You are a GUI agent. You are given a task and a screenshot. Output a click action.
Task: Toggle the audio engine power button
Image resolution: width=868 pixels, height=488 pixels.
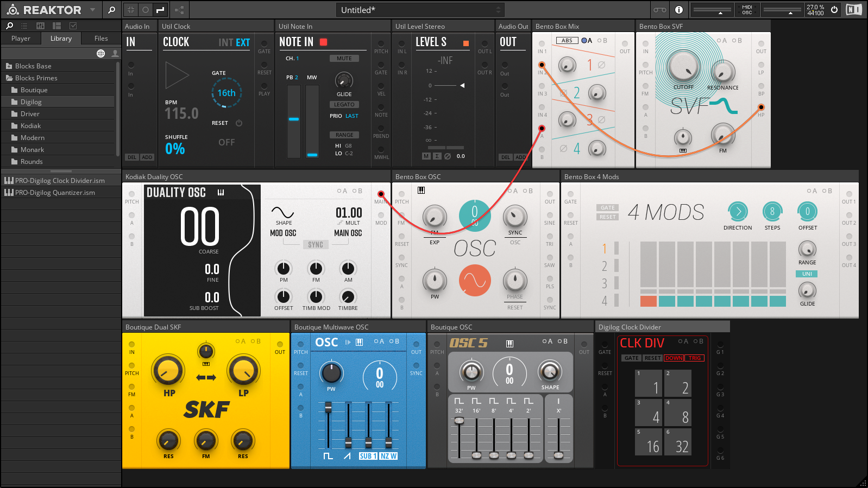pos(834,10)
